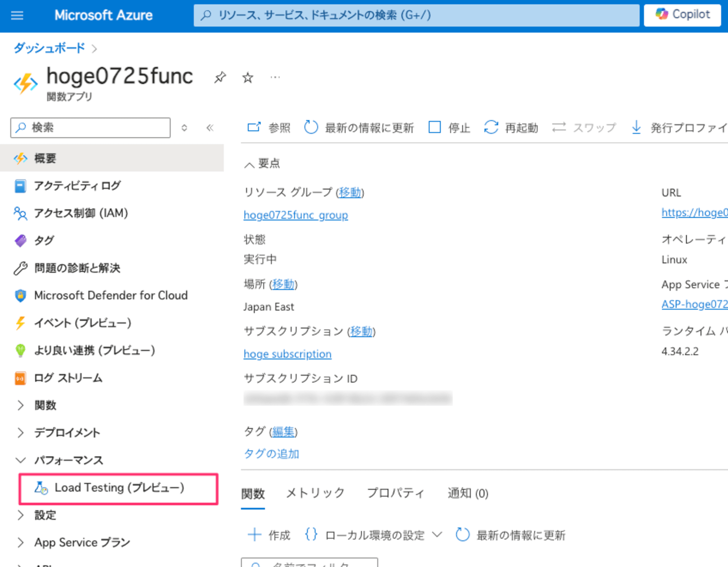
Task: Open Load Testing (プレビュー)
Action: click(119, 488)
